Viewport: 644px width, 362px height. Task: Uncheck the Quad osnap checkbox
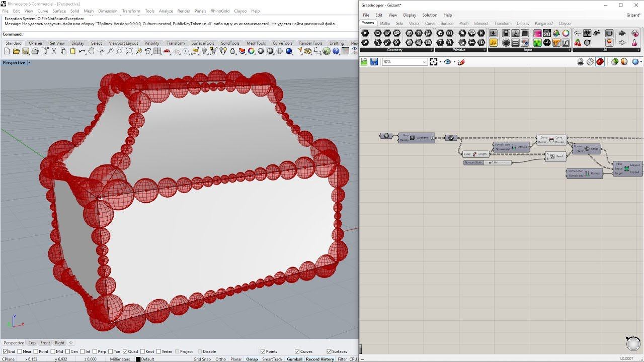tap(125, 351)
